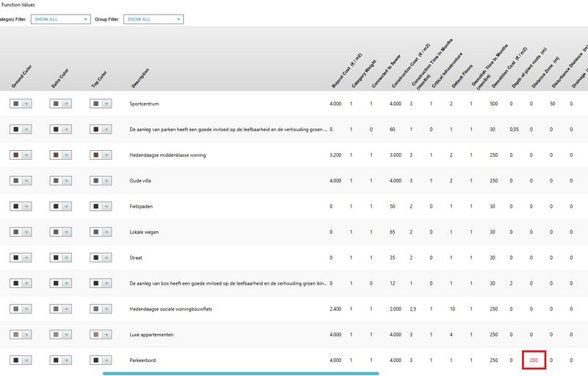The image size is (588, 376).
Task: Click Ground Color swatch for Straat row
Action: [16, 258]
